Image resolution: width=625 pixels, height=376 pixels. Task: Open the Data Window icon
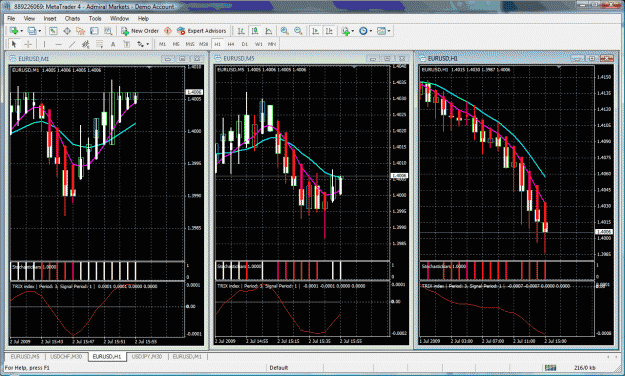click(67, 31)
